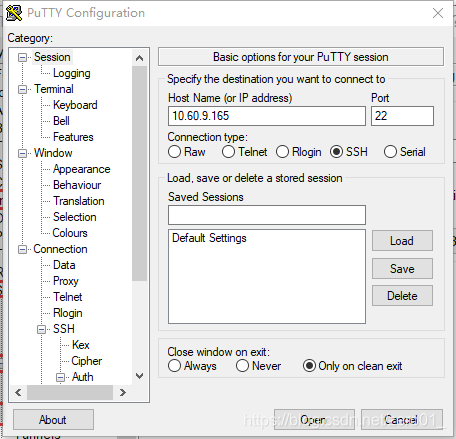
Task: Open the Session category
Action: point(52,57)
